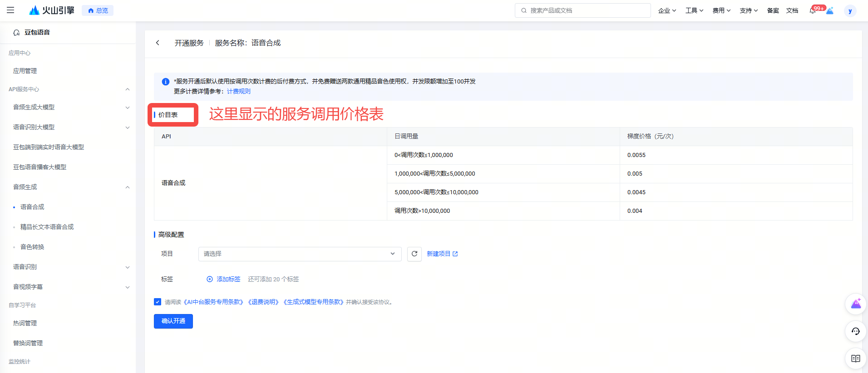Image resolution: width=868 pixels, height=373 pixels.
Task: Open the 计费规则 link
Action: (238, 91)
